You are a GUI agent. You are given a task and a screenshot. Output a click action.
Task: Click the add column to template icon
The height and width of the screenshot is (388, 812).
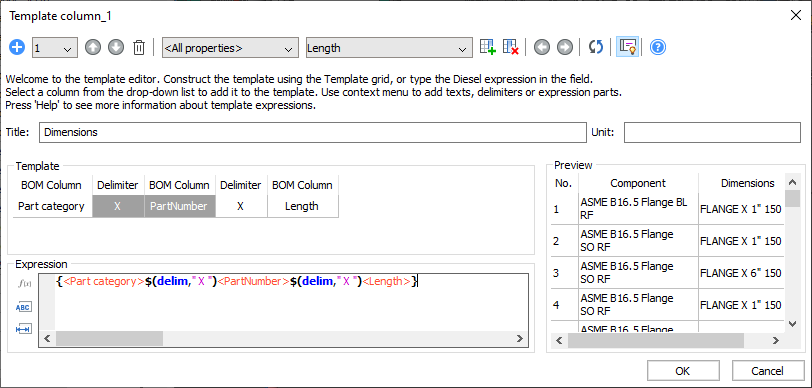tap(487, 47)
